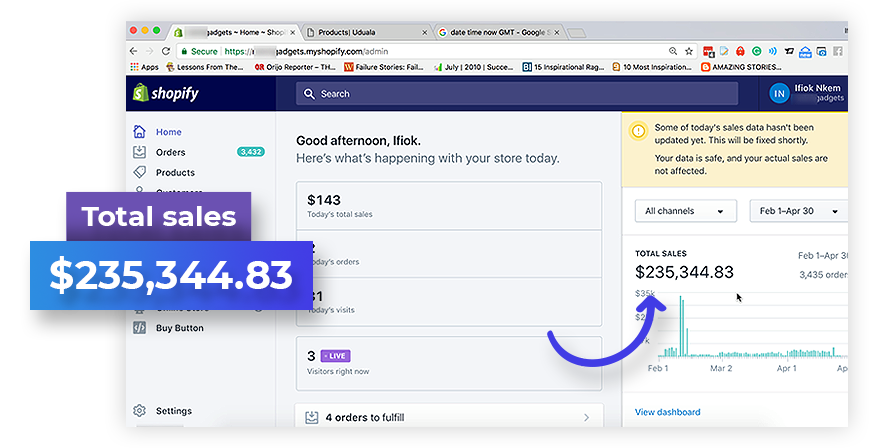Image resolution: width=889 pixels, height=448 pixels.
Task: Close the date time now GMT tab
Action: (x=557, y=32)
